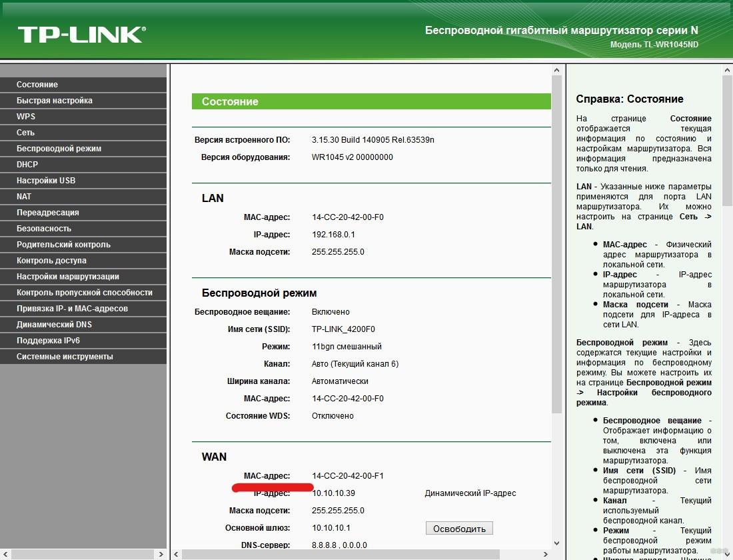
Task: Click DNS server 8.8.8.8 value
Action: pos(339,545)
